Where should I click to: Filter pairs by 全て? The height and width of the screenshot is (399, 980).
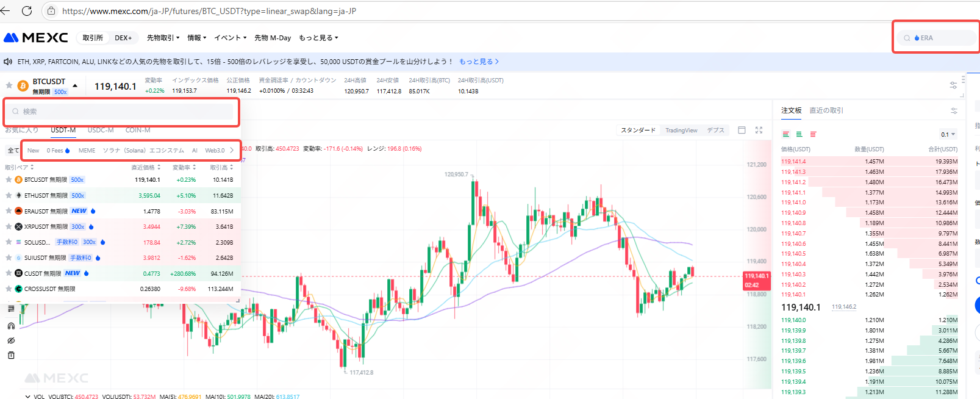coord(13,151)
